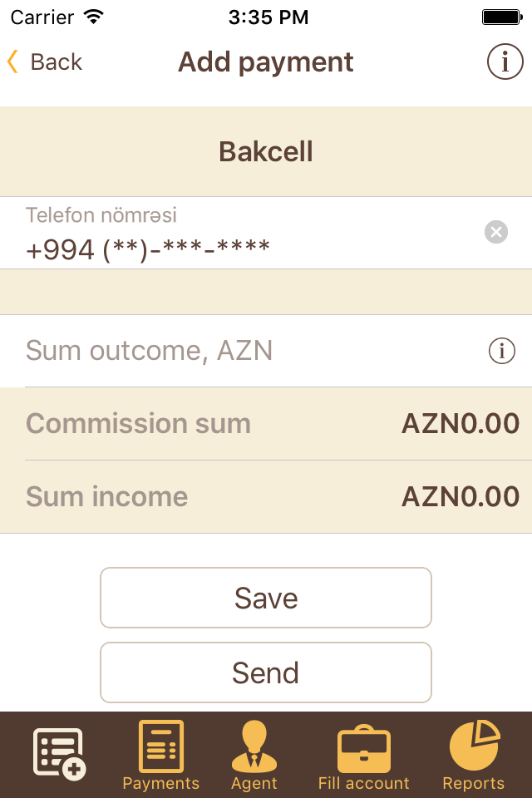The width and height of the screenshot is (532, 798).
Task: Switch to the Payments tab
Action: point(160,756)
